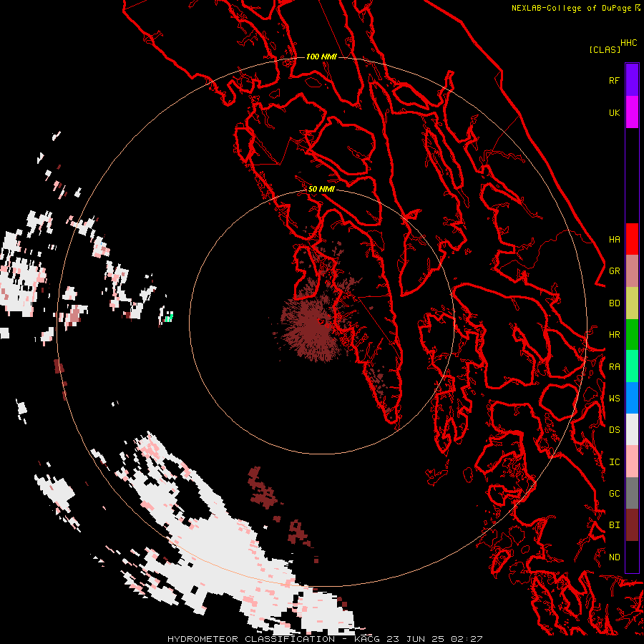This screenshot has height=644, width=644.
Task: Click the ND black legend swatch
Action: 632,557
